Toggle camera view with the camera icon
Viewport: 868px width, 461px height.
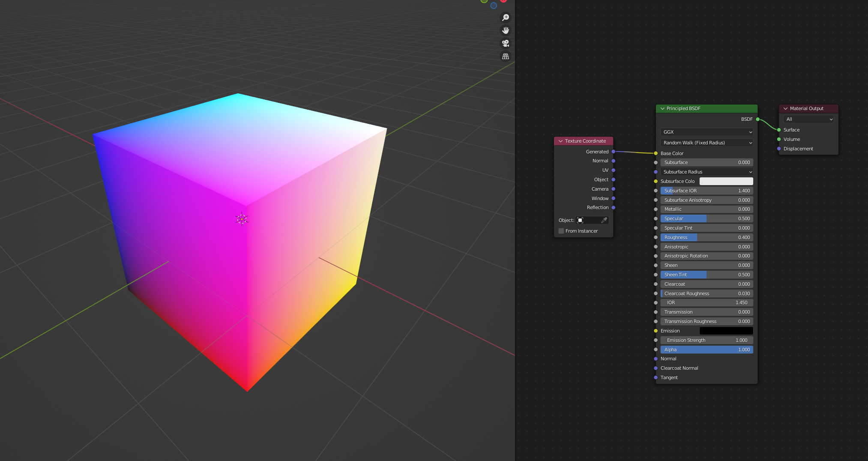pyautogui.click(x=506, y=43)
